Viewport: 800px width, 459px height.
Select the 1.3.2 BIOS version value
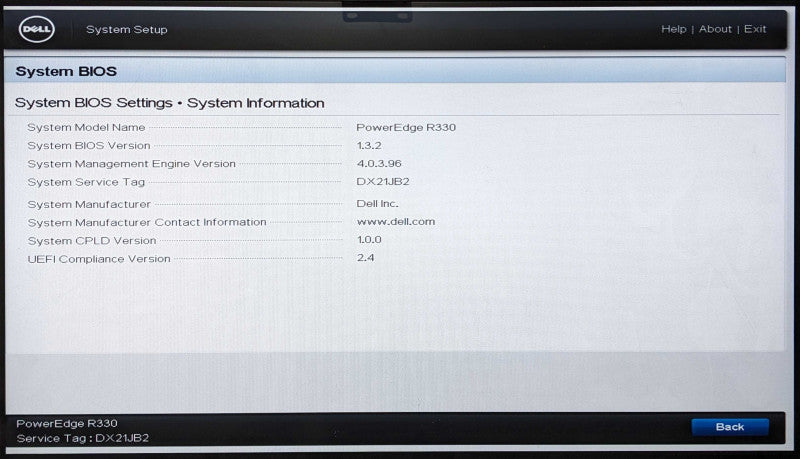click(369, 146)
